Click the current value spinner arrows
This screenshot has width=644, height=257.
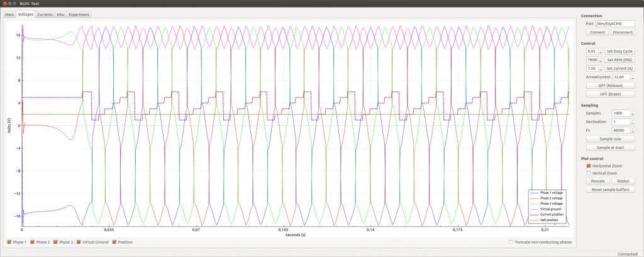coord(601,68)
